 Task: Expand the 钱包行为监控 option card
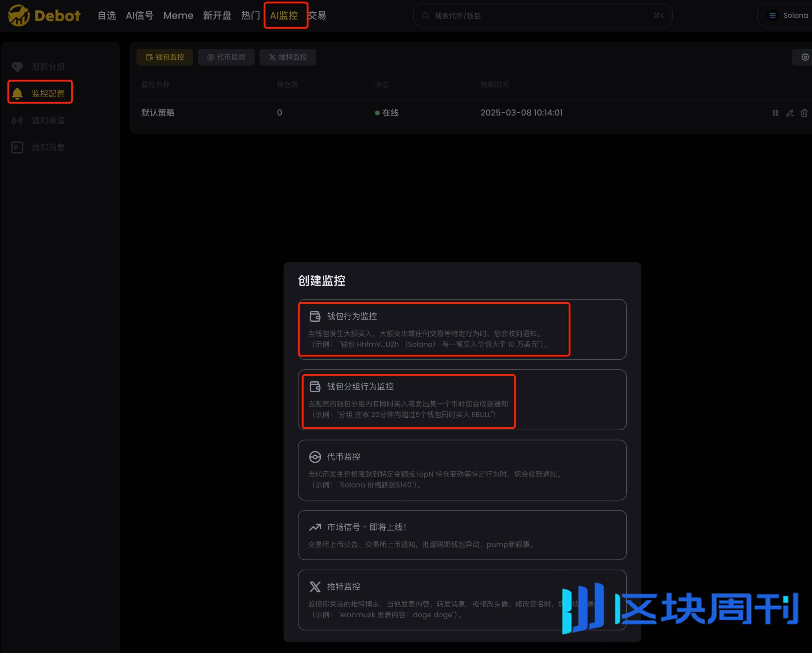[435, 330]
